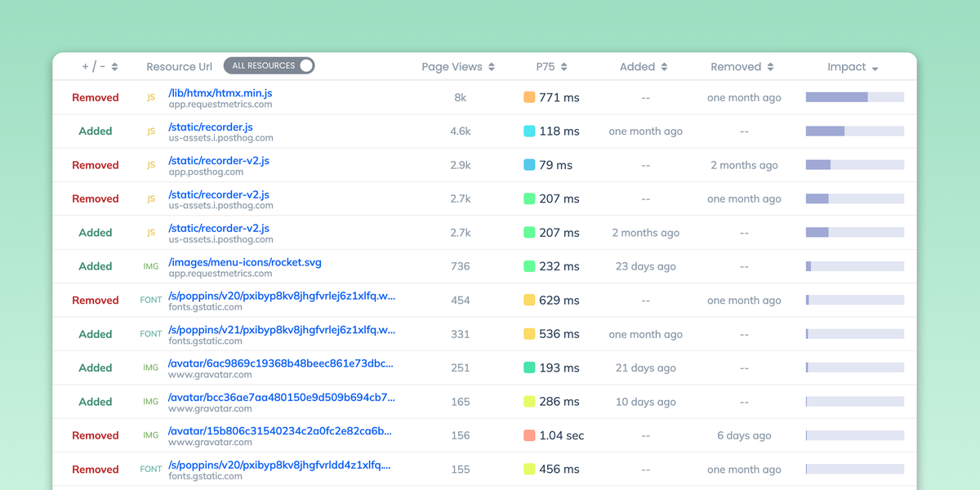
Task: Click lime swatch beside 456 ms
Action: click(529, 469)
